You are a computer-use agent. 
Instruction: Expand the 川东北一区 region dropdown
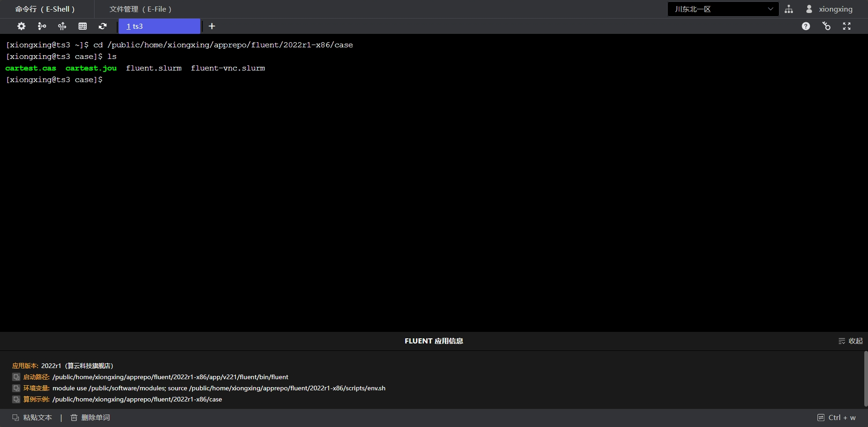(723, 9)
